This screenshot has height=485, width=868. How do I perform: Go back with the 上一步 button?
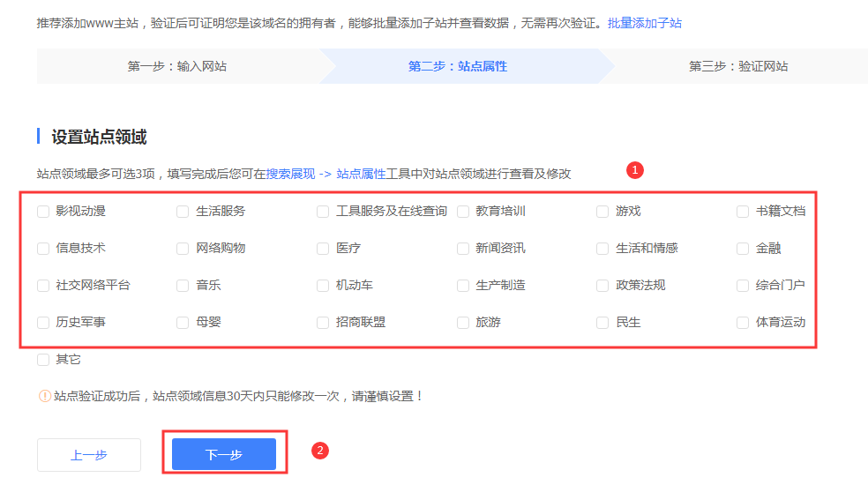pos(89,455)
